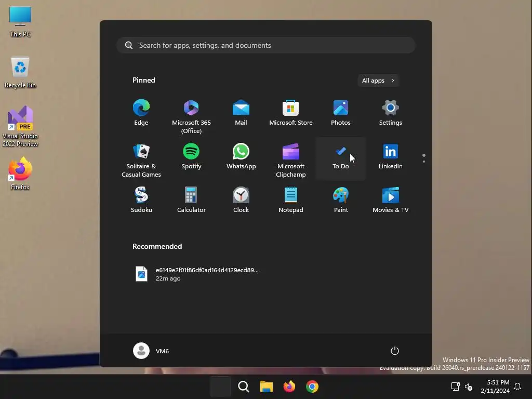Viewport: 532px width, 399px height.
Task: Select Visual Studio 2022 Preview shortcut
Action: pyautogui.click(x=20, y=126)
